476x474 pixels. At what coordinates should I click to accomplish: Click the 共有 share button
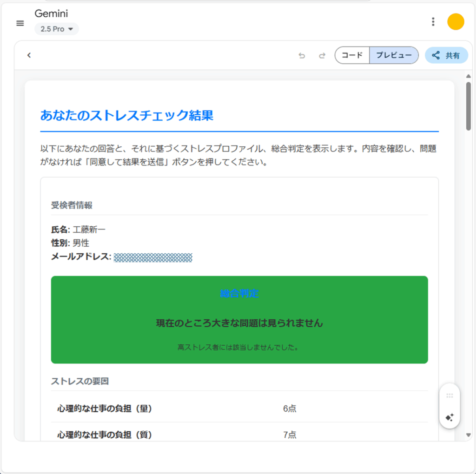click(446, 55)
